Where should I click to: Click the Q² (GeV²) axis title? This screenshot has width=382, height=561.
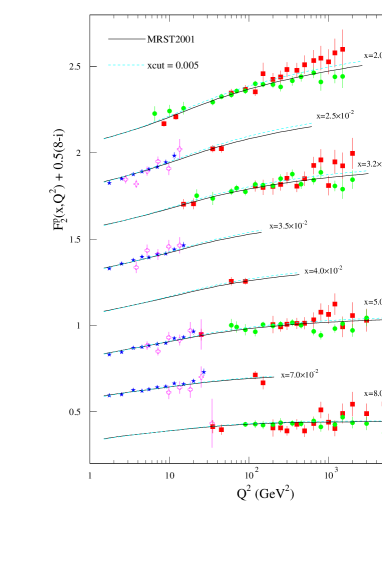coord(265,493)
